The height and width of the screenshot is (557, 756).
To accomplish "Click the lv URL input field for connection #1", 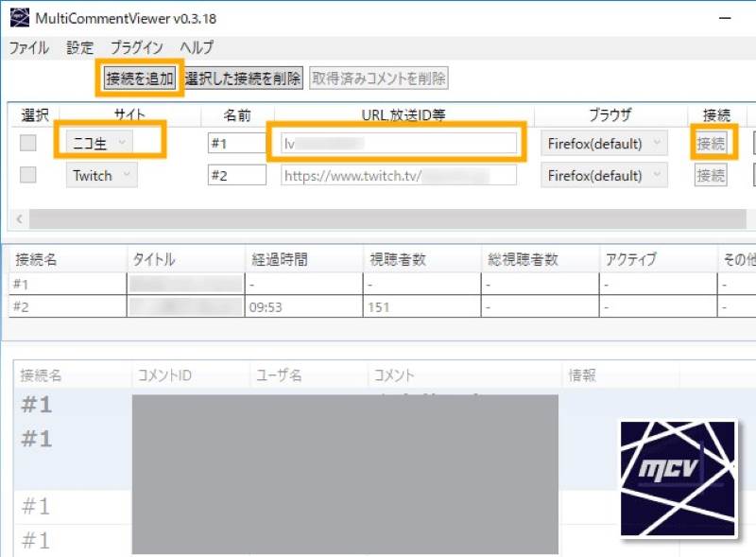I will [397, 142].
